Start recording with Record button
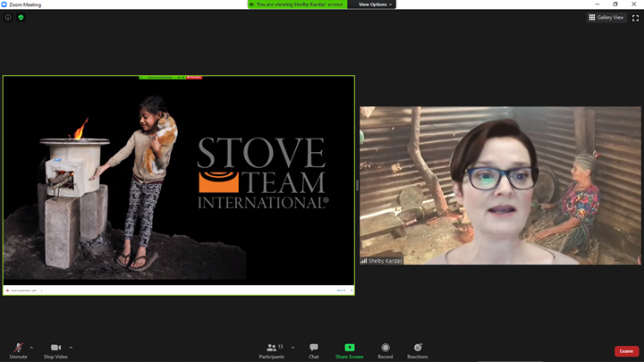644x362 pixels. [x=386, y=351]
